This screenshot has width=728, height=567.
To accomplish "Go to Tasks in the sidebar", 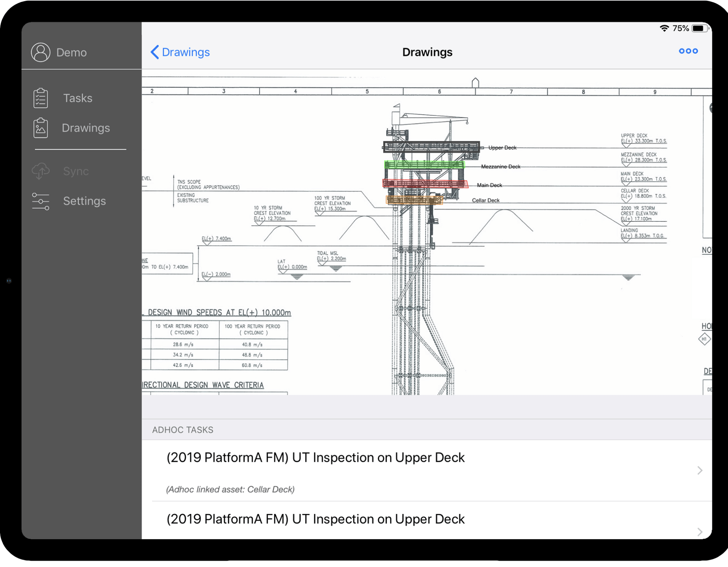I will 78,98.
